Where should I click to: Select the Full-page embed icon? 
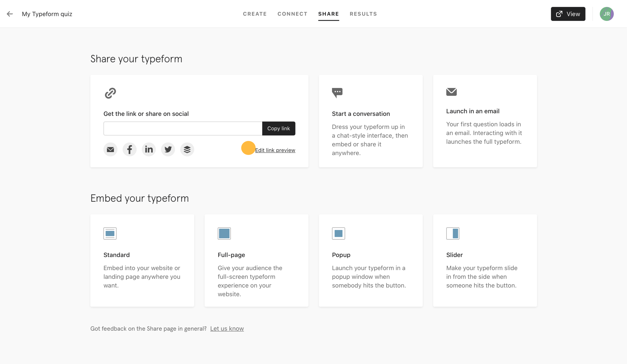point(224,233)
